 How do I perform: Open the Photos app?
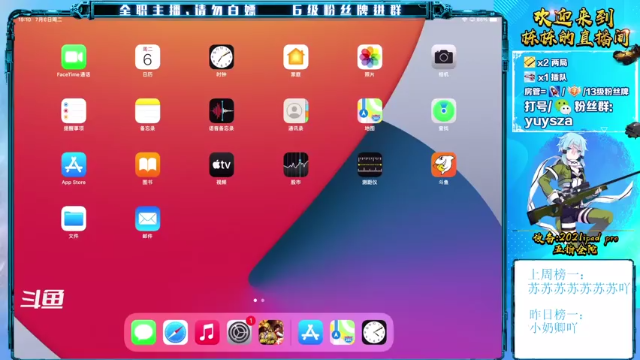point(370,57)
